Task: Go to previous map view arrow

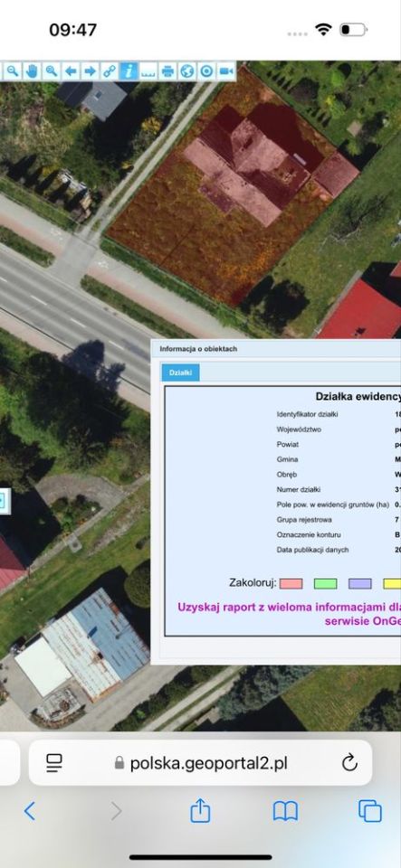Action: [71, 71]
